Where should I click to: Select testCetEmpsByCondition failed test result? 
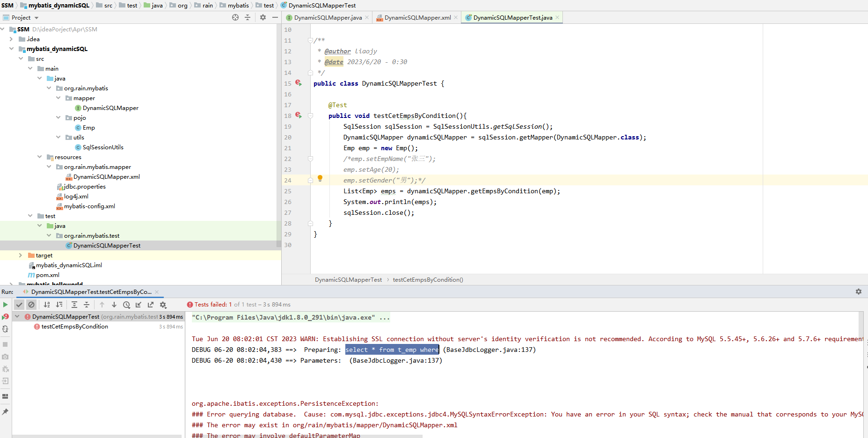coord(74,327)
